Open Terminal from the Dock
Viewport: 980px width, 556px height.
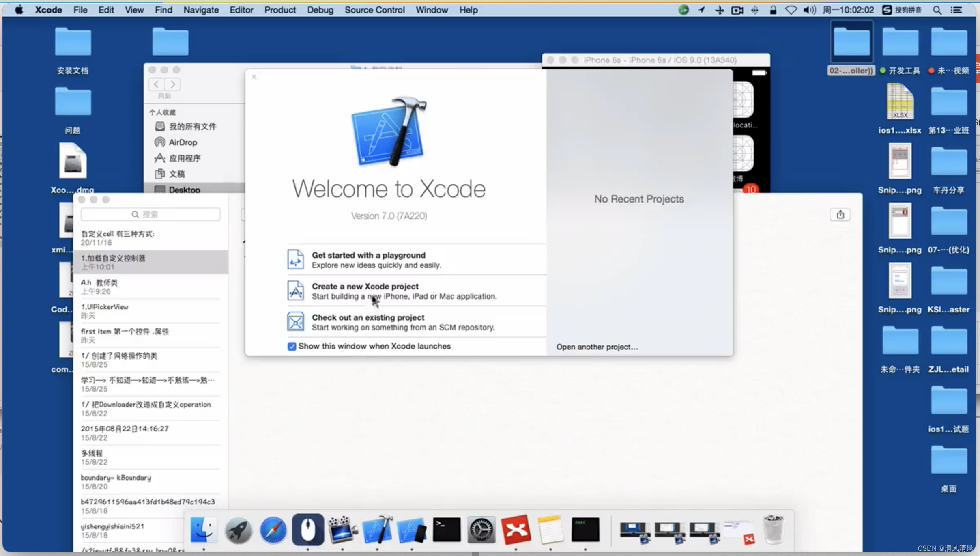coord(447,530)
